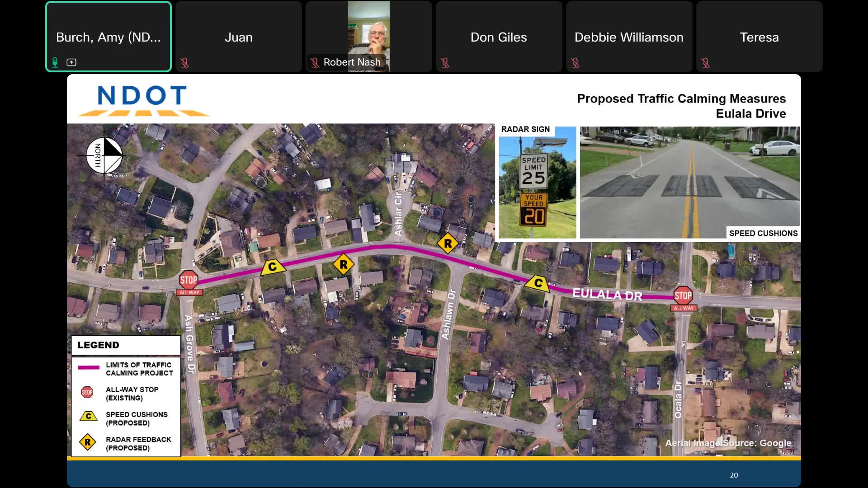Image resolution: width=868 pixels, height=488 pixels.
Task: Select the R radar feedback marker near Ashlar Cir
Action: tap(448, 243)
